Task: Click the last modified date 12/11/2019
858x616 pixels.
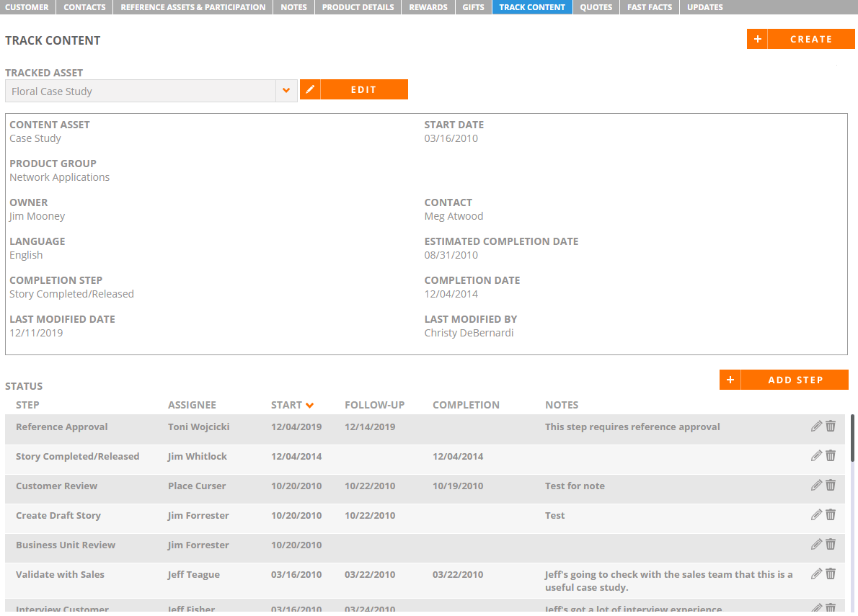Action: pyautogui.click(x=36, y=333)
